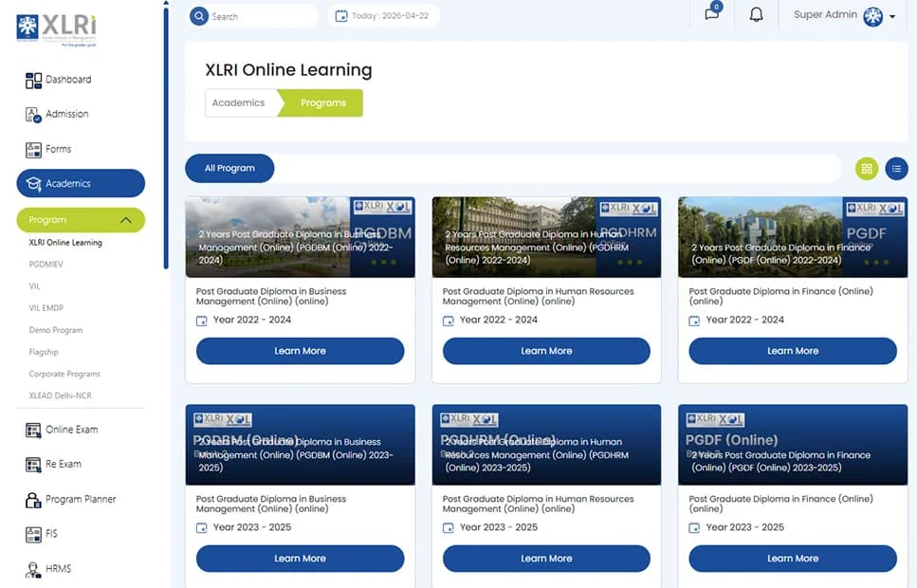This screenshot has height=588, width=917.
Task: Click the XLRI logo in sidebar
Action: pos(56,29)
